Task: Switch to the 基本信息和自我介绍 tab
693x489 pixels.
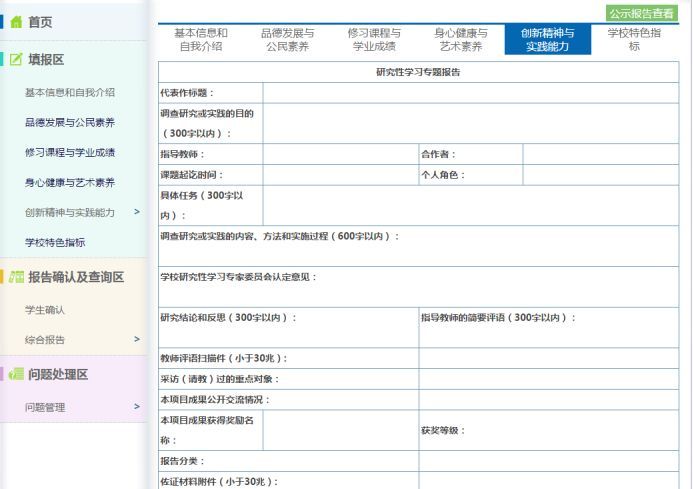Action: click(201, 40)
